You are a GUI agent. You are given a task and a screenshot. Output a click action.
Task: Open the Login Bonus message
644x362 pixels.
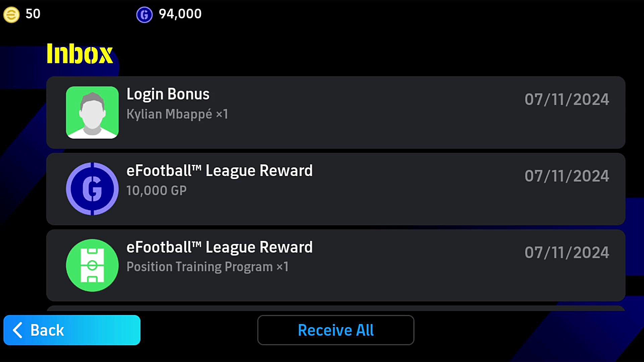click(x=336, y=113)
